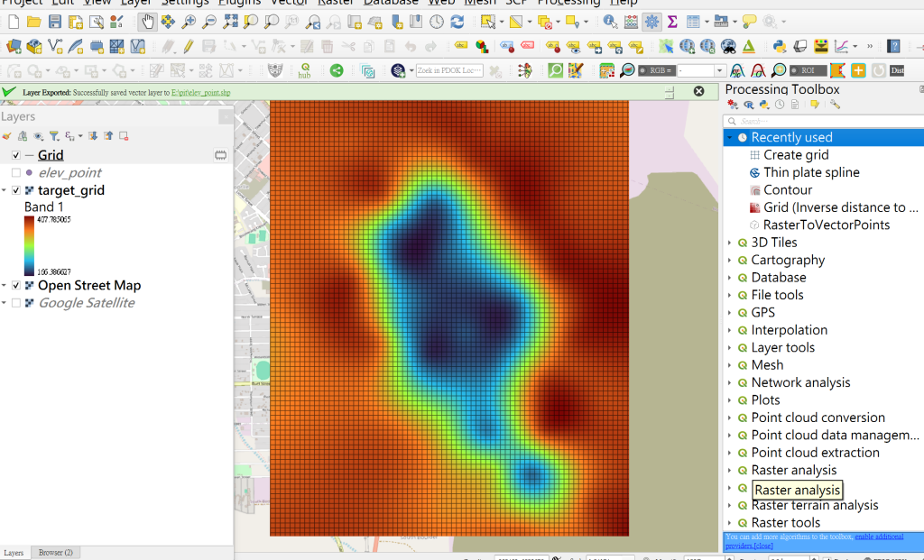Toggle target_grid layer visibility checkbox
This screenshot has height=560, width=924.
16,190
